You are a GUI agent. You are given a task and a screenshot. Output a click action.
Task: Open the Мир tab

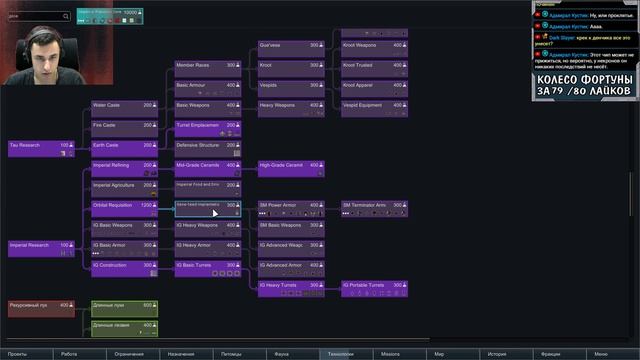point(453,354)
